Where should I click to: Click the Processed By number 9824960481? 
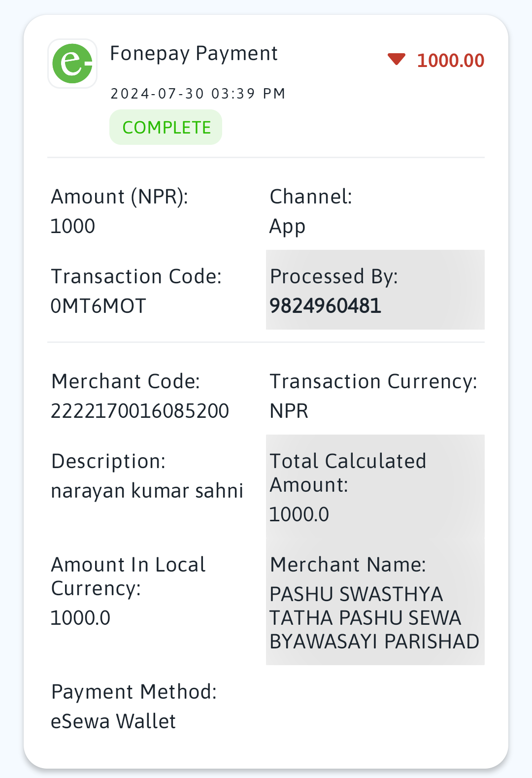click(x=326, y=306)
